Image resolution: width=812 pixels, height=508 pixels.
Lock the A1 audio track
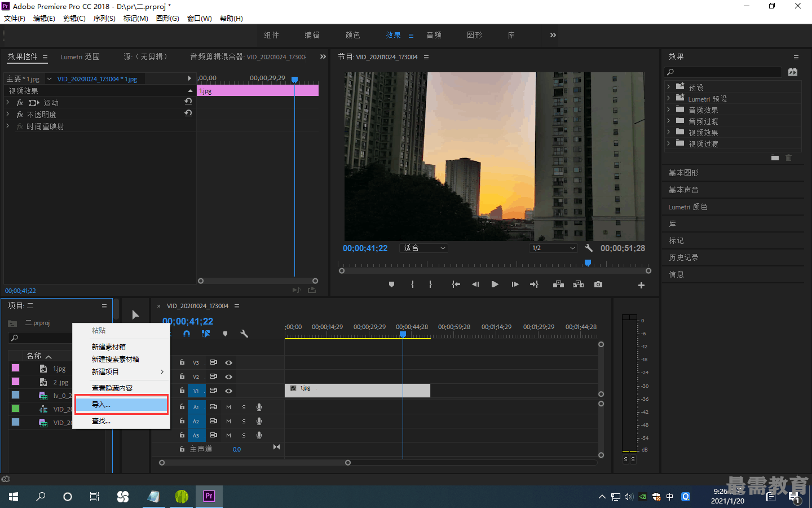click(x=182, y=406)
